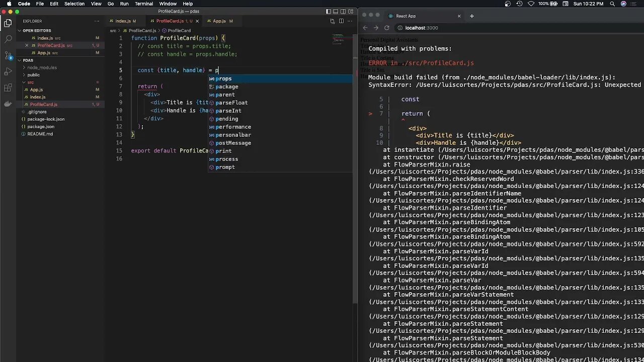This screenshot has width=644, height=362.
Task: View site information icon for localhost
Action: [400, 28]
